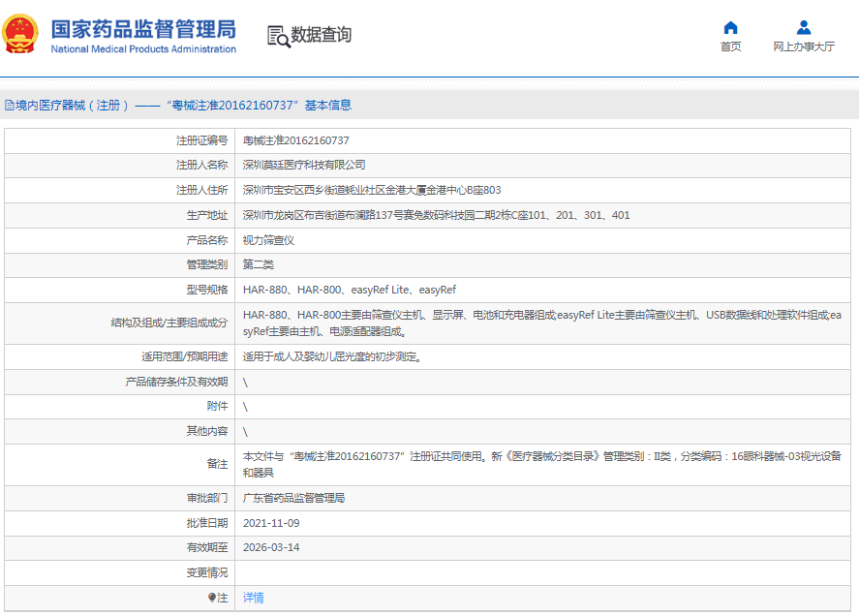The width and height of the screenshot is (859, 616).
Task: Click the 数据查询 magnifier icon
Action: [278, 36]
